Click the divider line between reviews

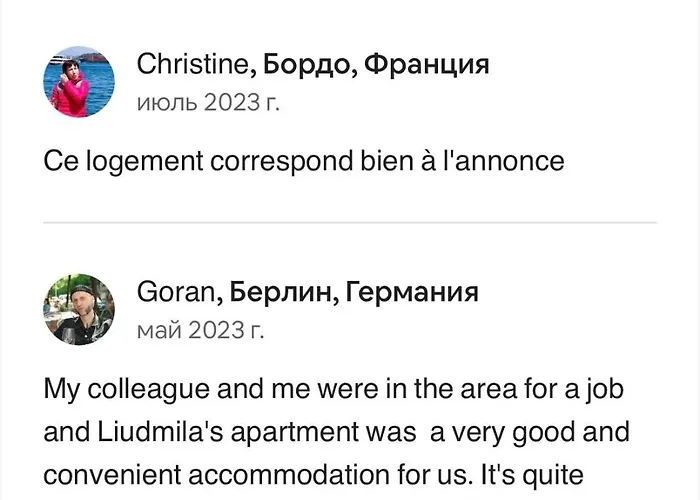point(350,222)
